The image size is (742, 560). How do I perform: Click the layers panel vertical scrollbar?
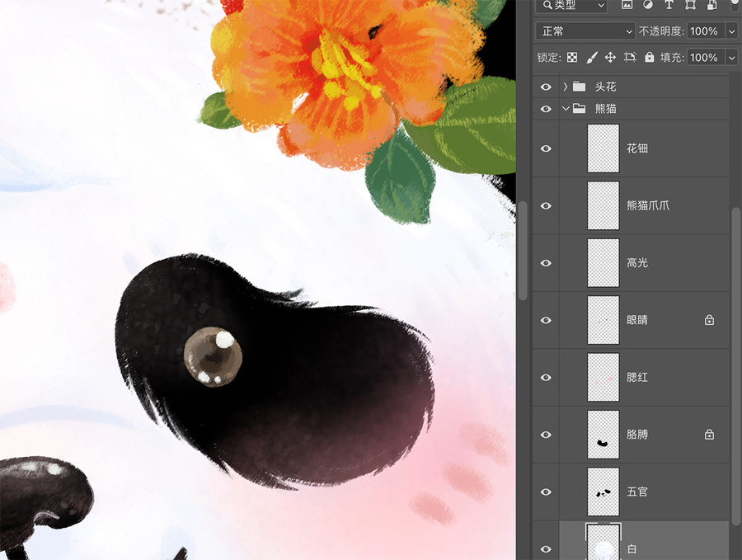(x=736, y=367)
